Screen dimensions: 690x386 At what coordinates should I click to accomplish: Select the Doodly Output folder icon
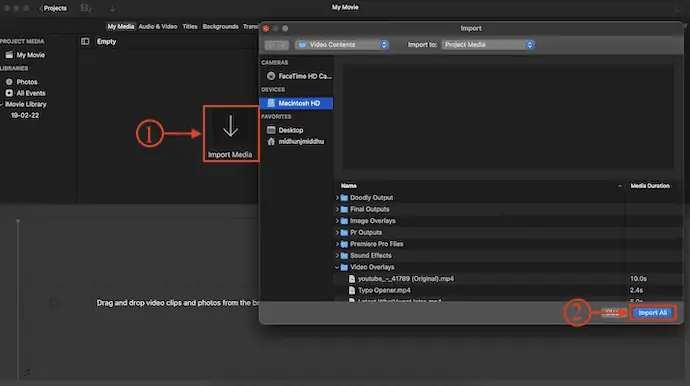click(344, 198)
